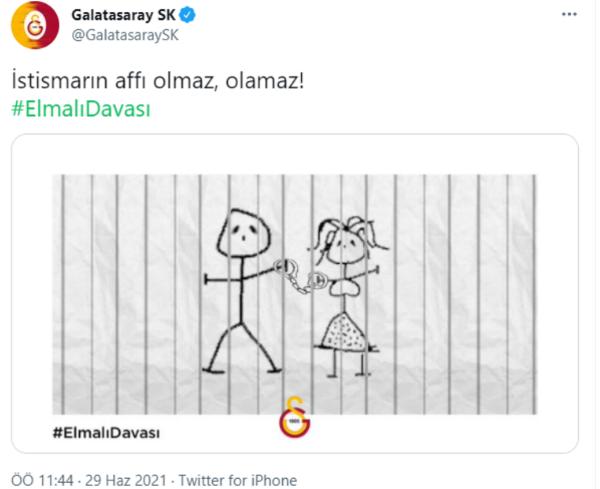The width and height of the screenshot is (600, 489).
Task: Open the Galatasaray SK display name
Action: 123,15
